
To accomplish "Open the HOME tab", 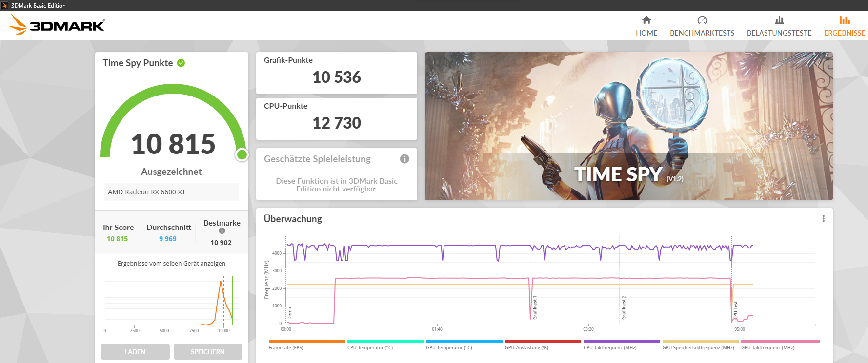I will coord(646,33).
